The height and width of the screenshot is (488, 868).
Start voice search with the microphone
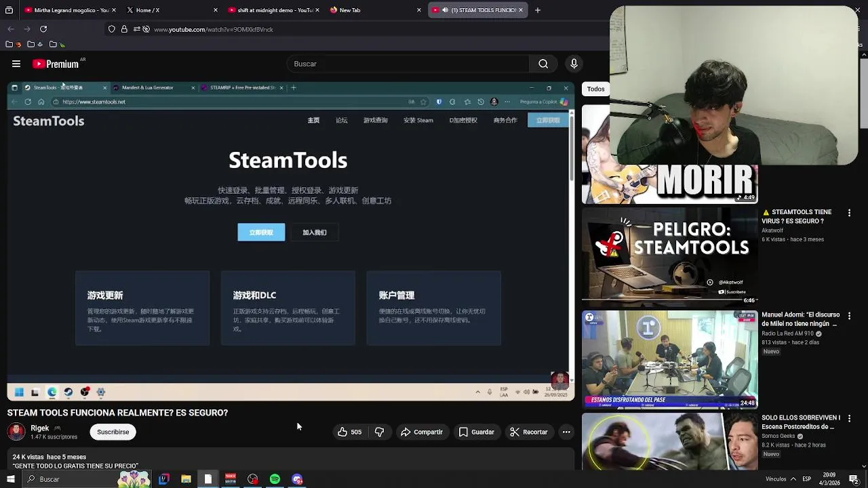[574, 64]
